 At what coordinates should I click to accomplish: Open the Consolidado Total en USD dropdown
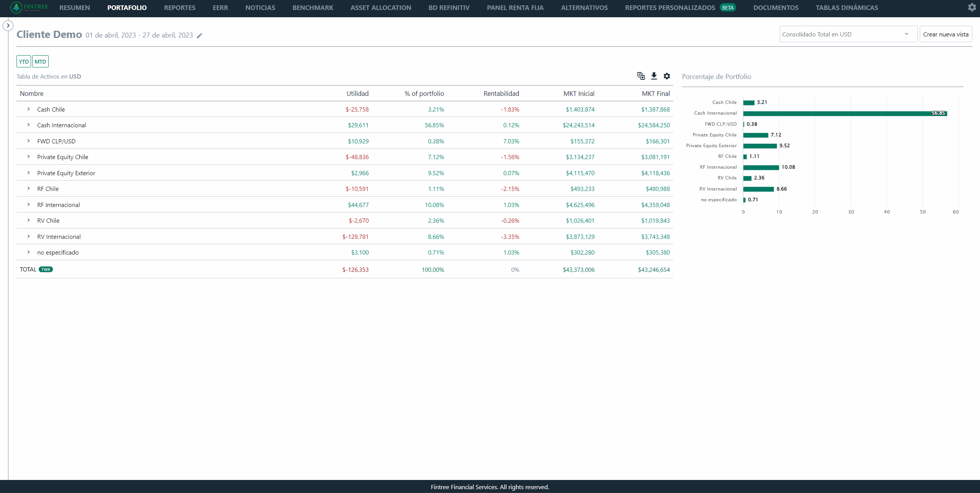848,34
